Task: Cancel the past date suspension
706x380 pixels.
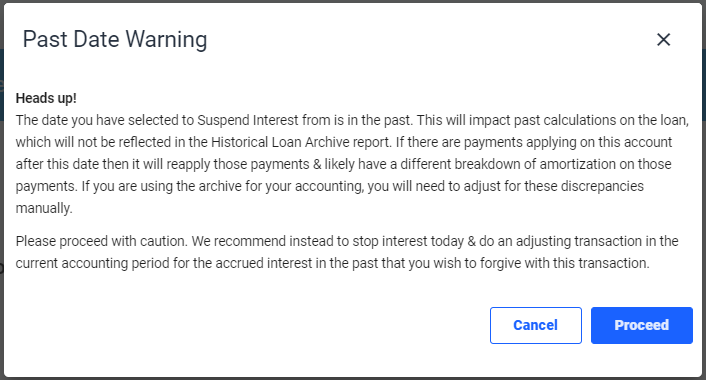Action: tap(536, 326)
